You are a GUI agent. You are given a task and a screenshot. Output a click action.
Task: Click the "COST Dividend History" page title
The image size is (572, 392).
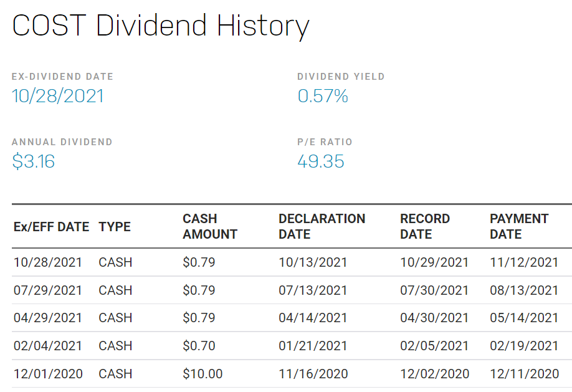[x=161, y=26]
